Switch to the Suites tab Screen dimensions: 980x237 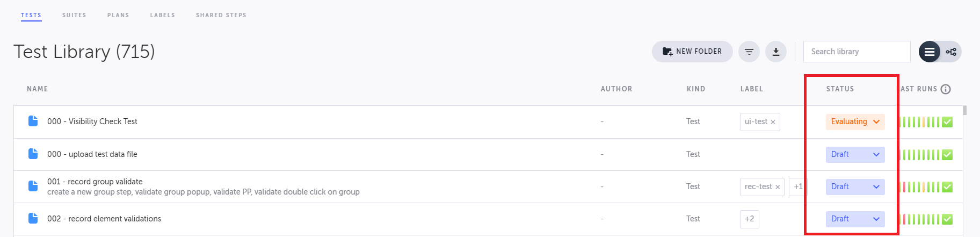[74, 15]
